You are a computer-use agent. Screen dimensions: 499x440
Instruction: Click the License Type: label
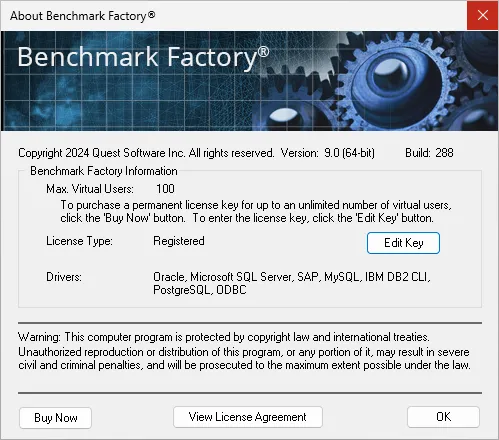(x=79, y=241)
